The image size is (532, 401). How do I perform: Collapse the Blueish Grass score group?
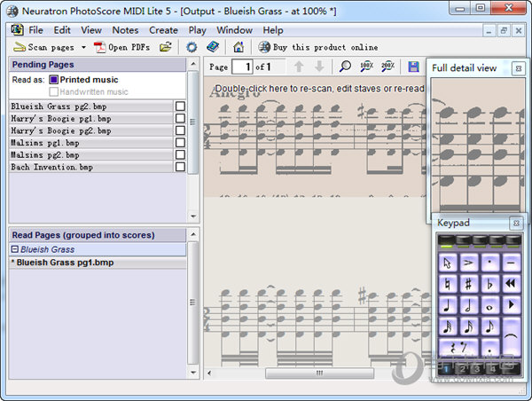click(14, 249)
